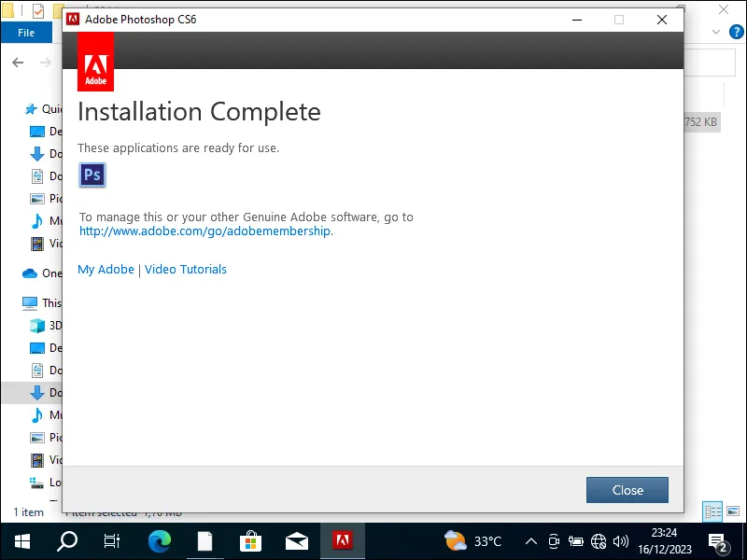Expand hidden icons in the system tray
The width and height of the screenshot is (747, 560).
(530, 540)
